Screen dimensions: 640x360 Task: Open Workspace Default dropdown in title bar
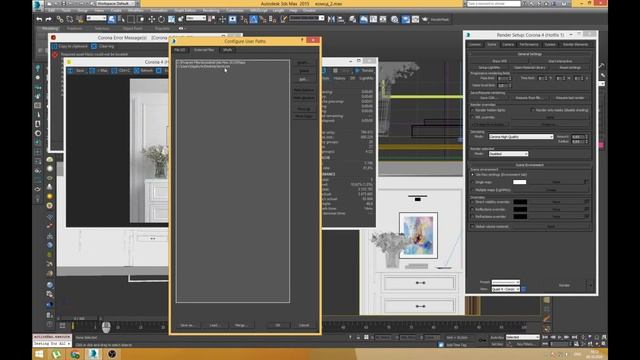tap(116, 3)
